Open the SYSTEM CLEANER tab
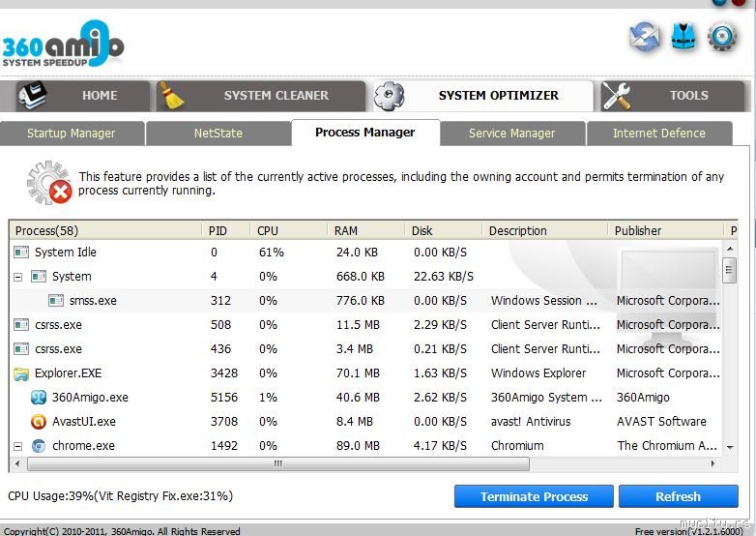756x536 pixels. 260,96
